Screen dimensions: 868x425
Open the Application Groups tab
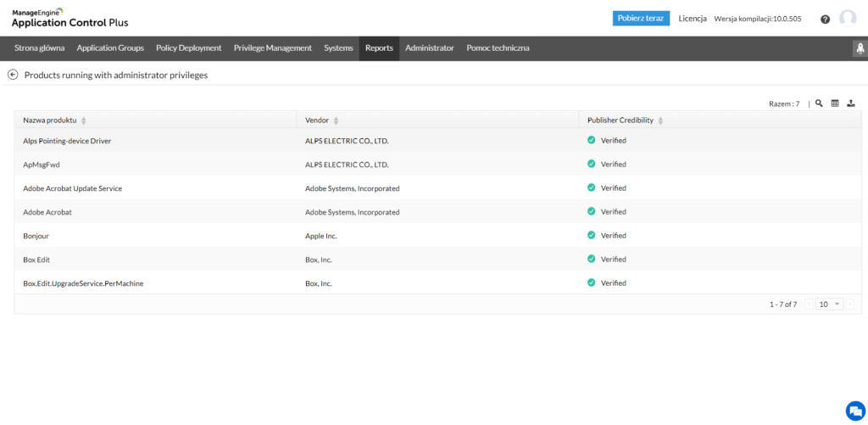point(110,48)
